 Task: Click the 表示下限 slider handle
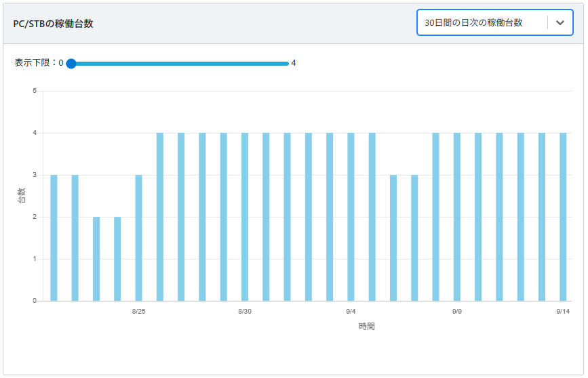(x=71, y=64)
